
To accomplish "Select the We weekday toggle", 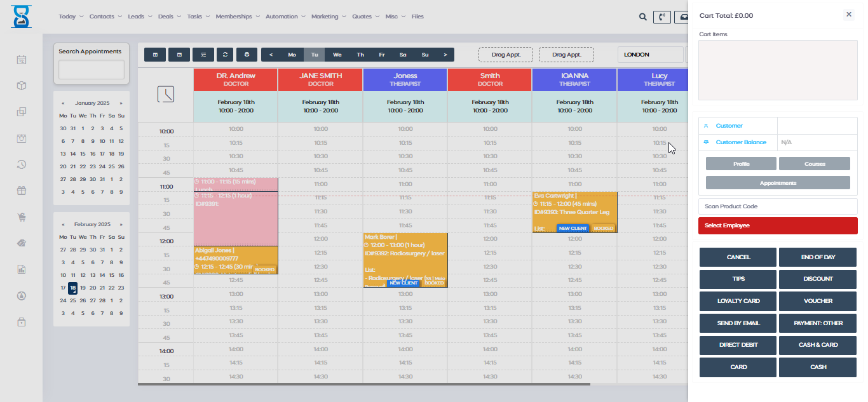I will coord(337,55).
